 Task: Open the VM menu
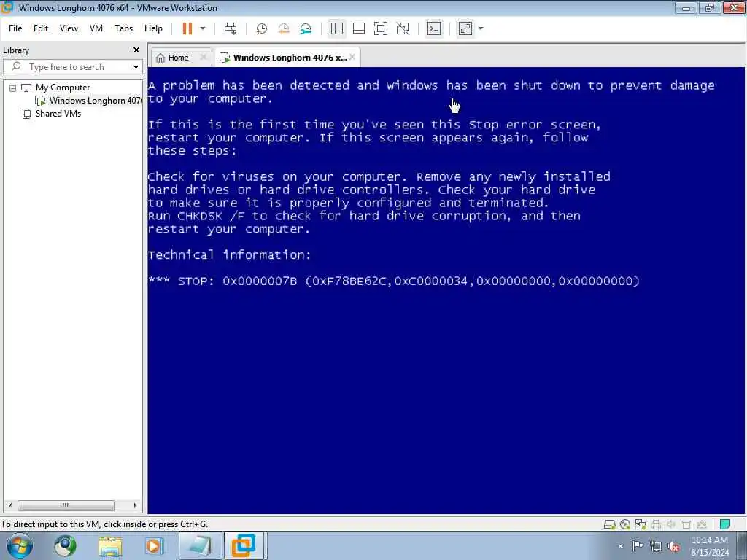(96, 28)
